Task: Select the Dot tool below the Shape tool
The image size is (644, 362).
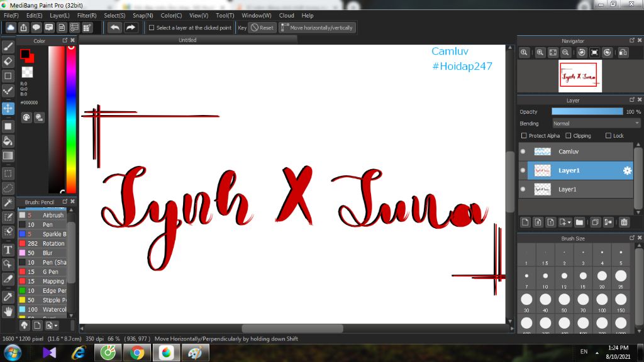Action: (8, 90)
